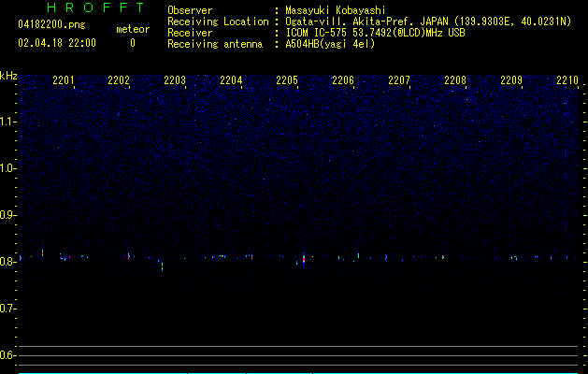Click the 2208 time marker
The width and height of the screenshot is (588, 374).
[455, 80]
